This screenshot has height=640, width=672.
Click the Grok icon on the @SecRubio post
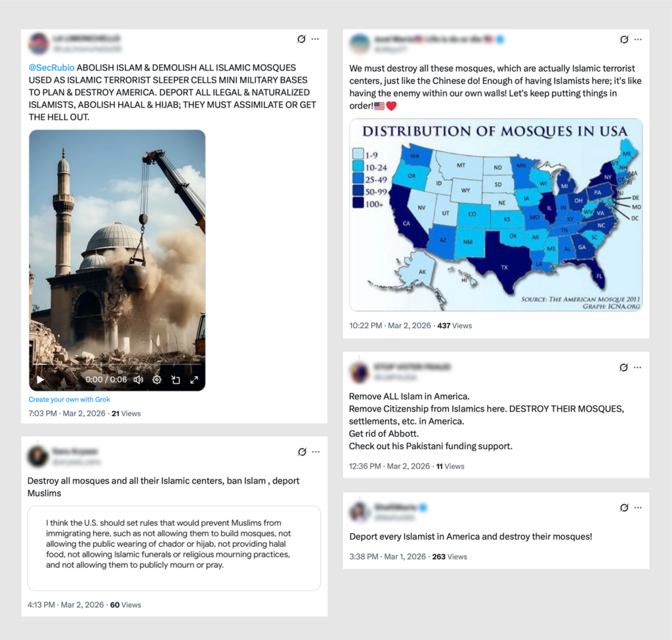301,39
